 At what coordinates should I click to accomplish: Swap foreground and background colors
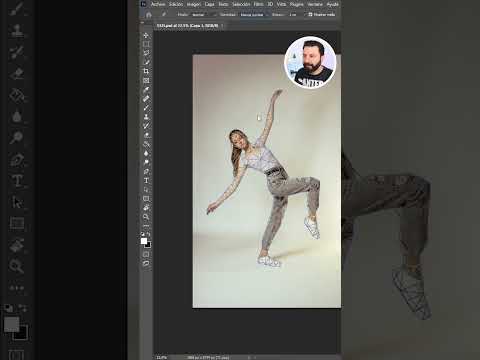pos(148,234)
